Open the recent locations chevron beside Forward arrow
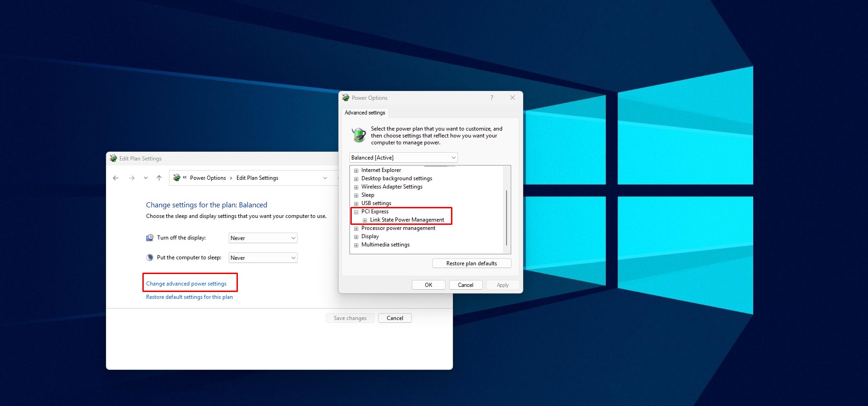Image resolution: width=868 pixels, height=406 pixels. click(x=146, y=178)
